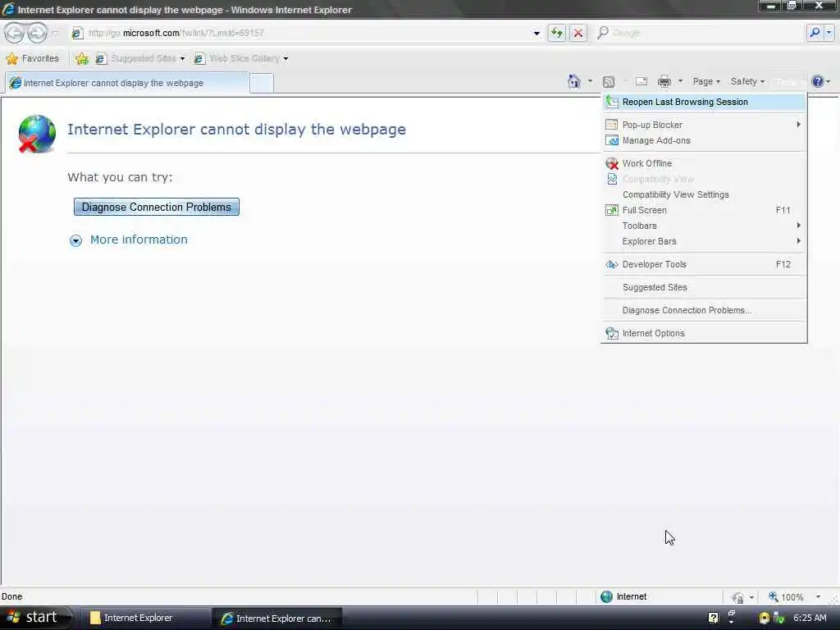This screenshot has height=630, width=840.
Task: Toggle Full Screen mode F11
Action: (704, 210)
